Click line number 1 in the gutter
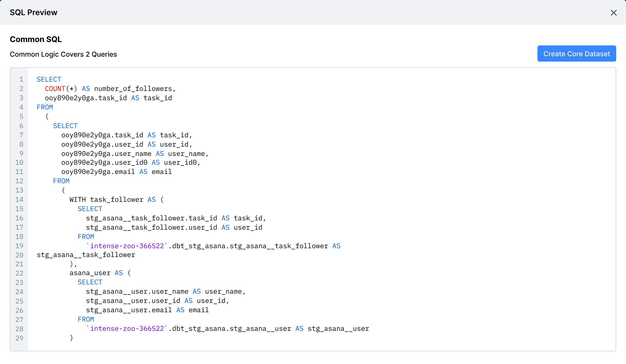Image resolution: width=626 pixels, height=364 pixels. [x=21, y=79]
